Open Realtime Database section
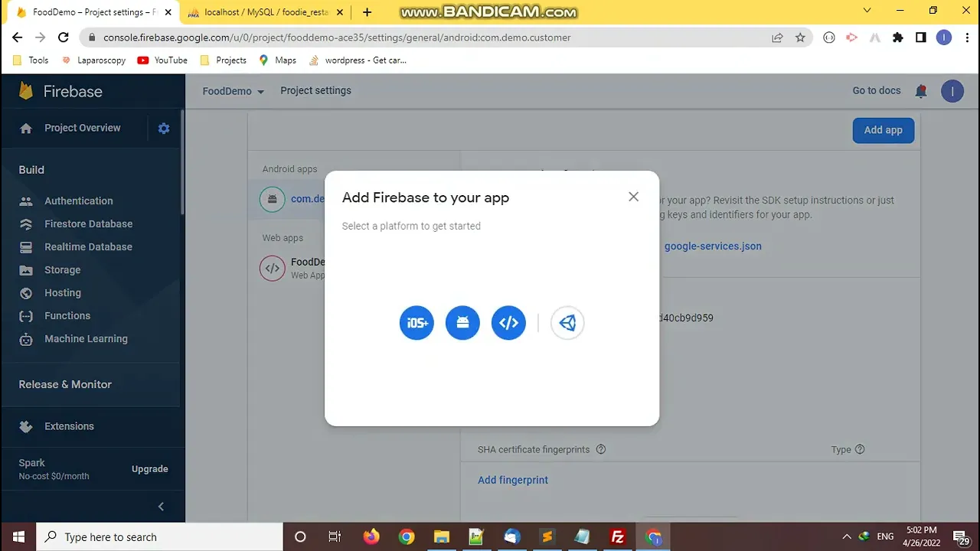Viewport: 980px width, 551px height. point(88,246)
